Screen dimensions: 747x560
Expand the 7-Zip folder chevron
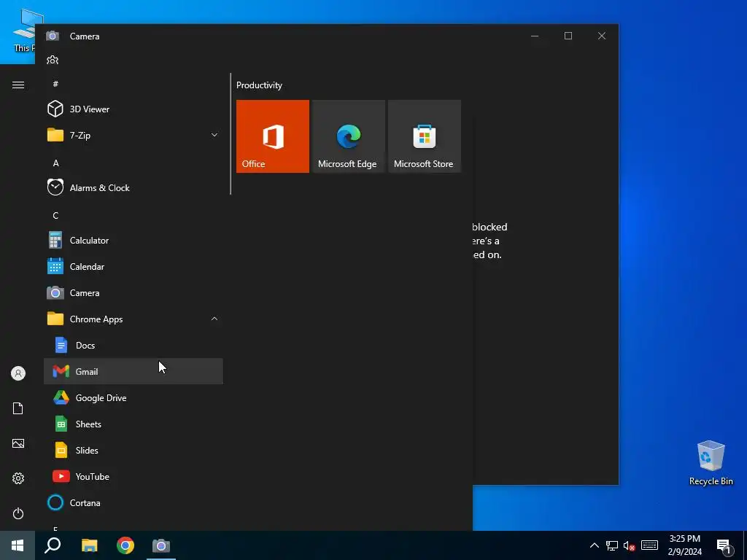pos(214,135)
